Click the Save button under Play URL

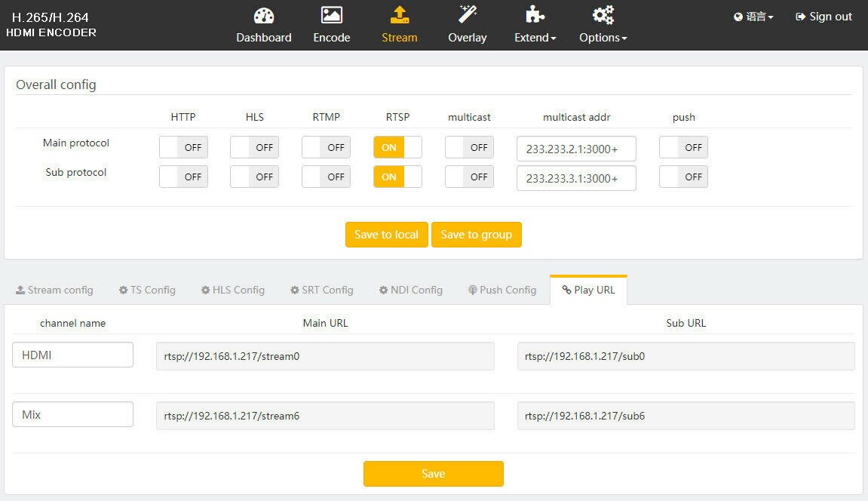pyautogui.click(x=434, y=474)
